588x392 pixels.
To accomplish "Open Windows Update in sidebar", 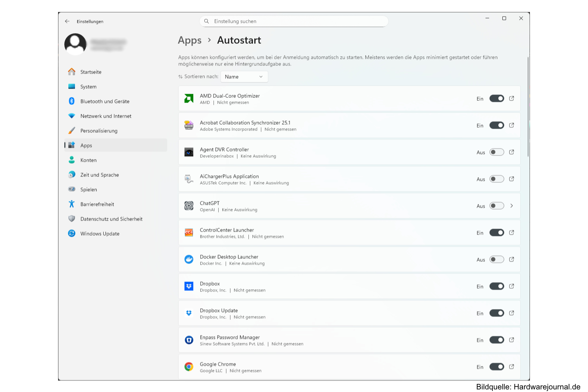I will click(100, 234).
